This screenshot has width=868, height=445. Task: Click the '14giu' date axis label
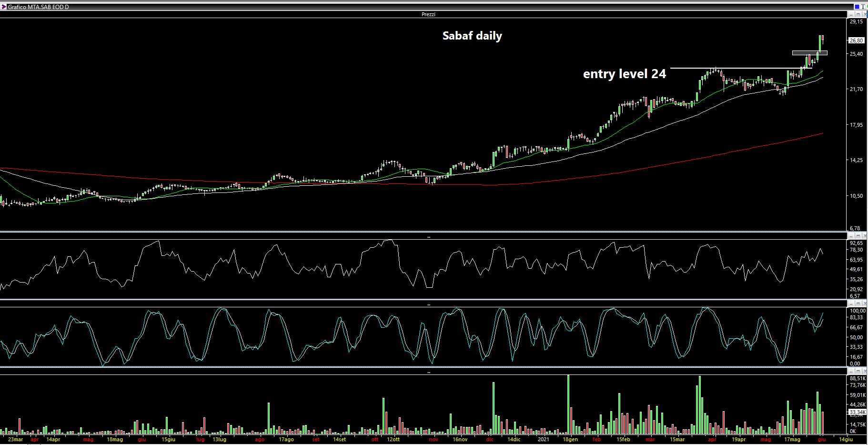point(846,439)
